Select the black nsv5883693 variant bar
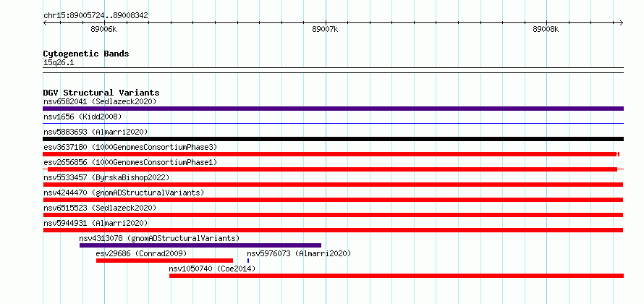 coord(333,139)
